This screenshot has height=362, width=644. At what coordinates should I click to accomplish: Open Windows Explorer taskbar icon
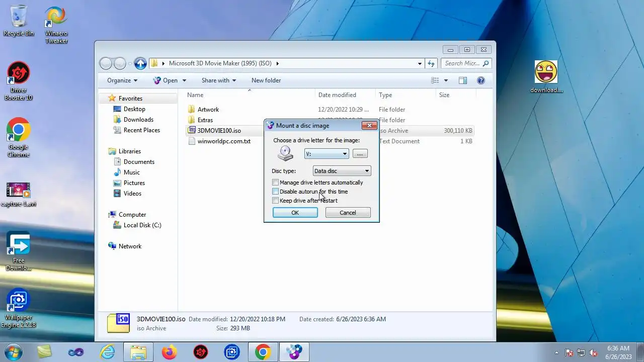(138, 352)
